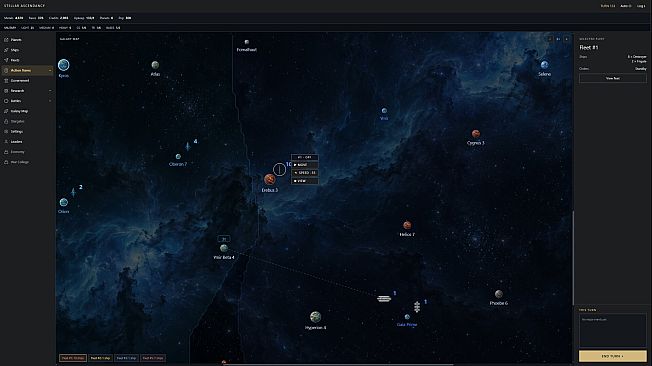Screen dimensions: 652x366
Task: Select the Fomalhaut planet
Action: click(247, 42)
